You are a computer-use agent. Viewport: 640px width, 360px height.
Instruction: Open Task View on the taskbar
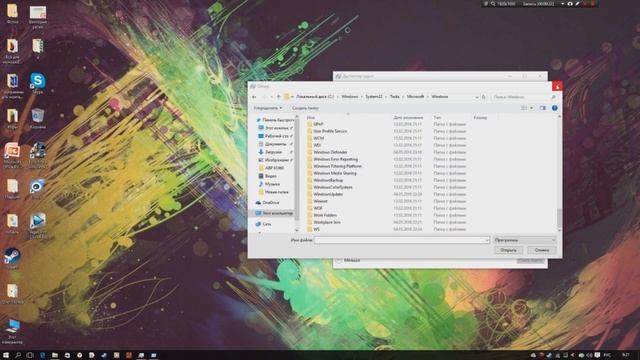30,355
